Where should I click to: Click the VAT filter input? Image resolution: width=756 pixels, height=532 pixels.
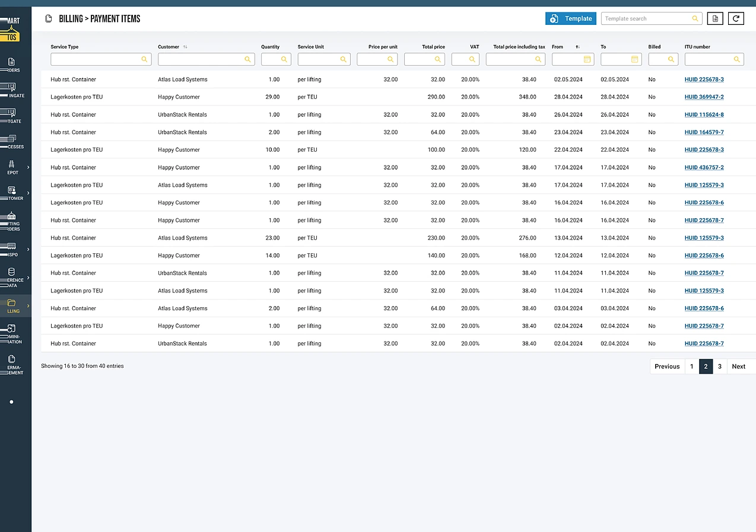465,59
